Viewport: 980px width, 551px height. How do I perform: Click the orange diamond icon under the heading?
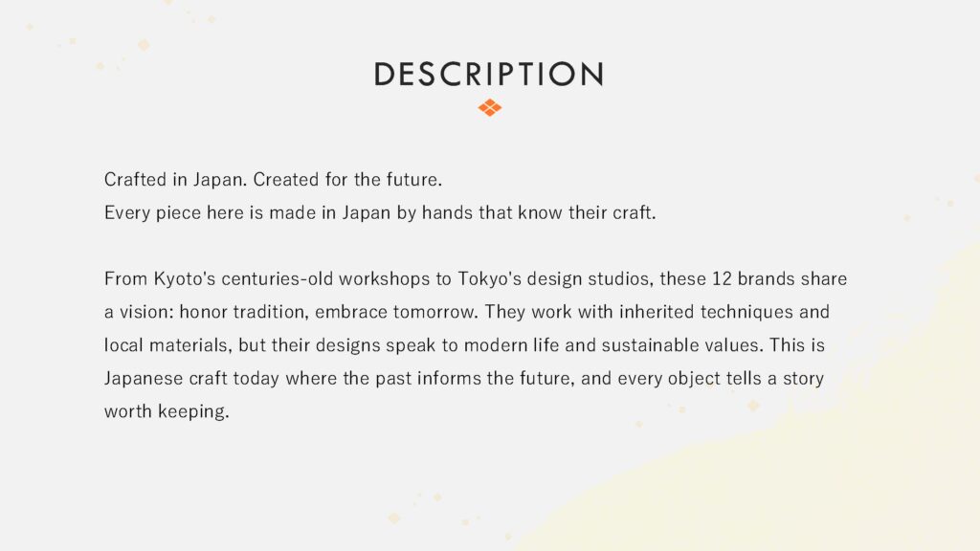coord(489,108)
